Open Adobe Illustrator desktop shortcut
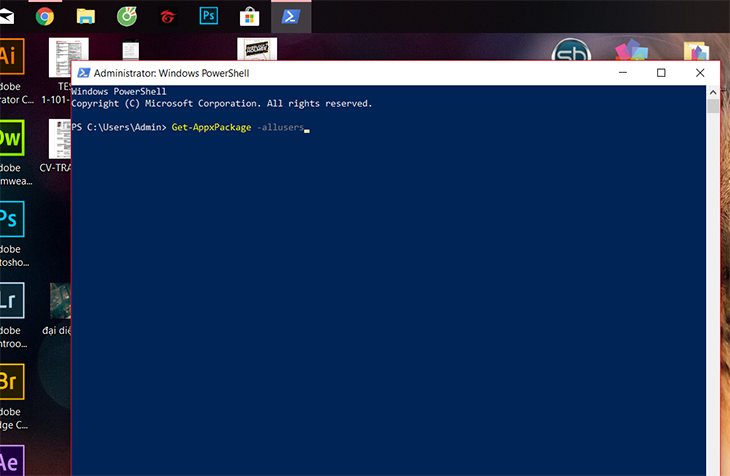The height and width of the screenshot is (476, 730). pos(11,56)
